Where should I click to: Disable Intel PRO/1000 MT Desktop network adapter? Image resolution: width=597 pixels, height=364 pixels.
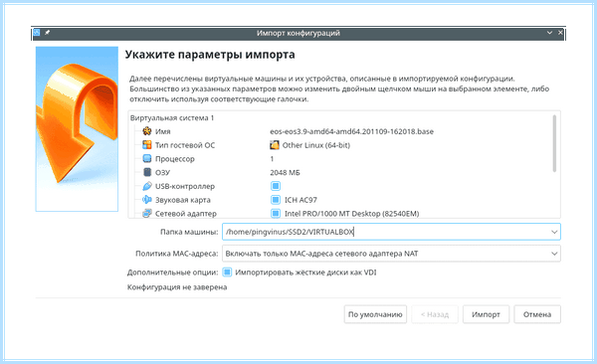pos(276,213)
